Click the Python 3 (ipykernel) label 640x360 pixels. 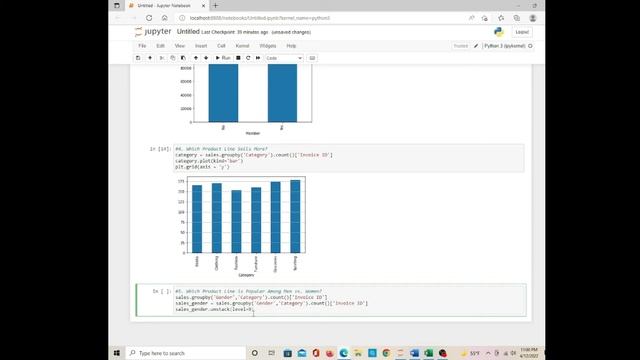pyautogui.click(x=505, y=46)
